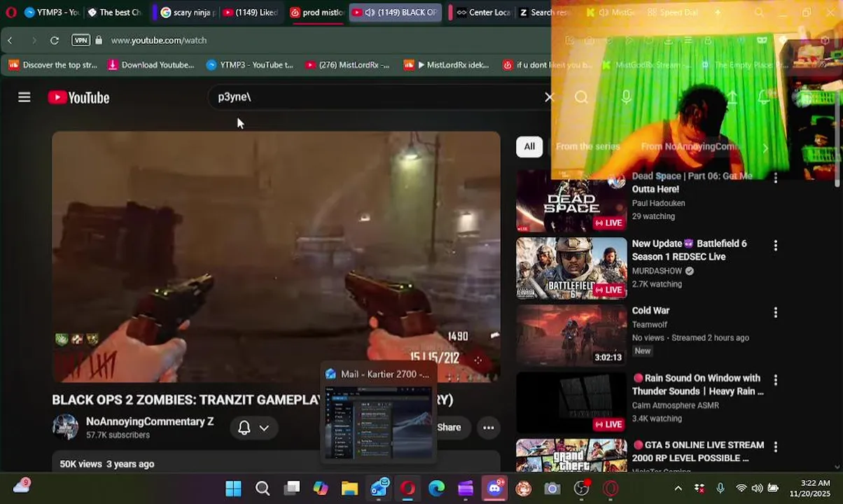Viewport: 843px width, 504px height.
Task: Launch Copilot from the taskbar
Action: tap(321, 488)
